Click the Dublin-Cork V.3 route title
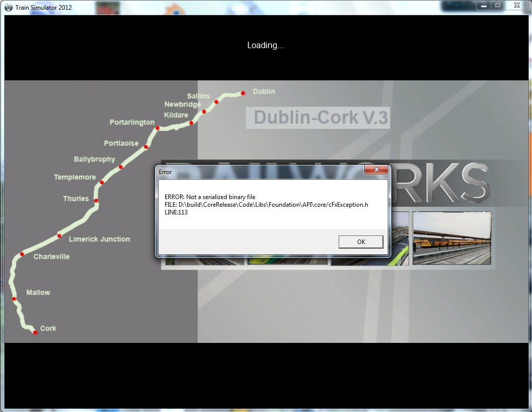This screenshot has height=412, width=532. (318, 117)
